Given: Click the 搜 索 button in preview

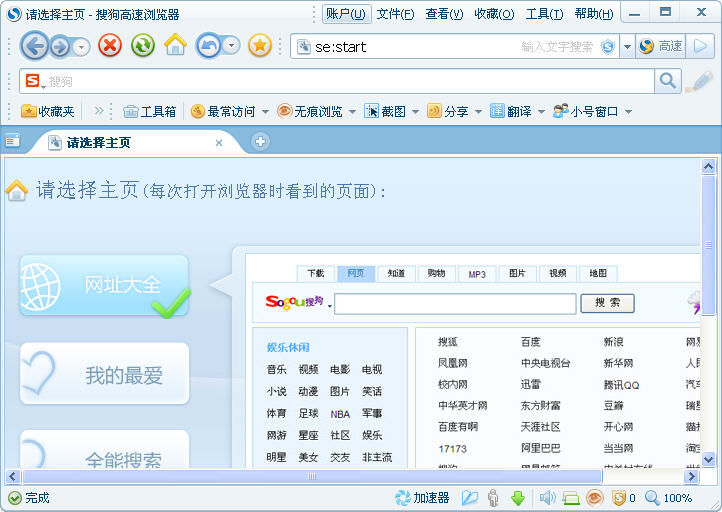Looking at the screenshot, I should (607, 303).
